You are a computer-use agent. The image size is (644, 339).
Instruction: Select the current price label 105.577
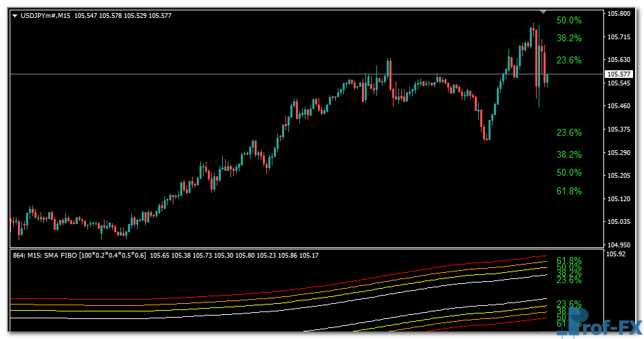point(617,74)
